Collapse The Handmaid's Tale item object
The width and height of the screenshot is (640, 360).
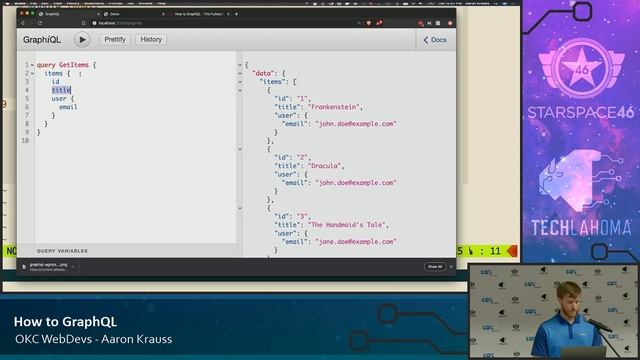[x=240, y=208]
